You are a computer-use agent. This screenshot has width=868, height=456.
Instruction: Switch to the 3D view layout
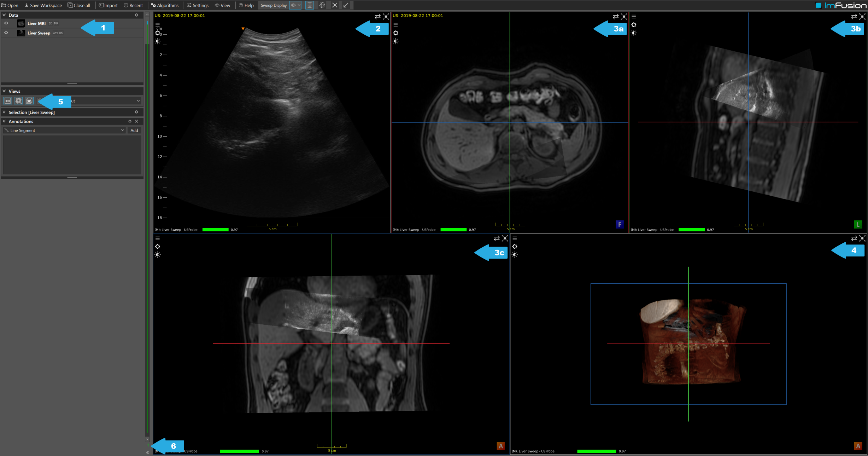[30, 100]
